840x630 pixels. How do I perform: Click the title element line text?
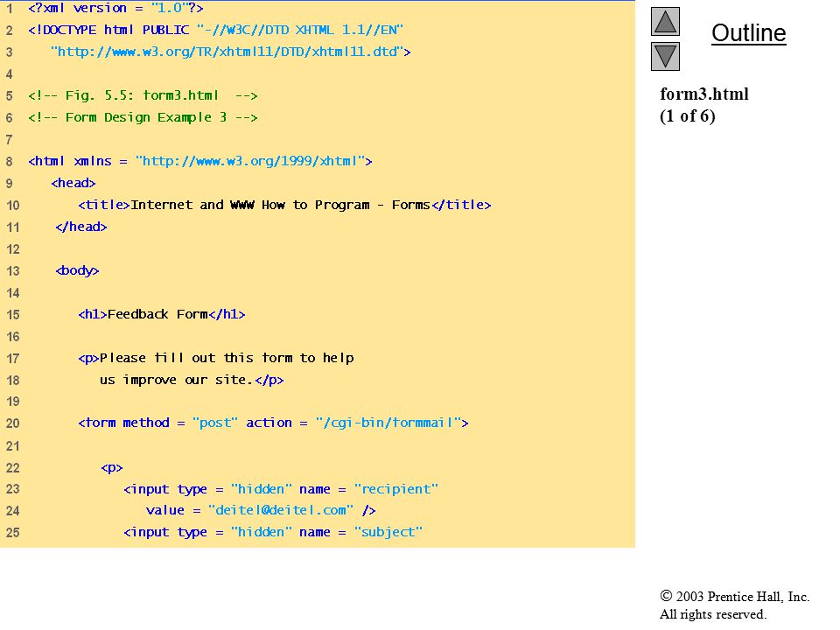tap(284, 205)
